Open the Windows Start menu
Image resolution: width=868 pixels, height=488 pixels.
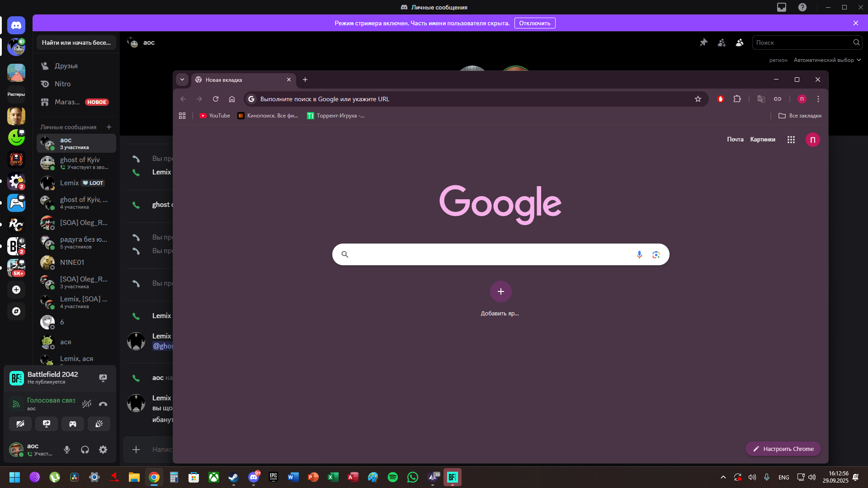click(x=15, y=477)
